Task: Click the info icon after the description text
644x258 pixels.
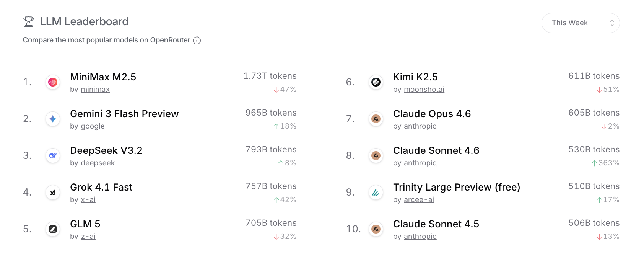Action: 197,40
